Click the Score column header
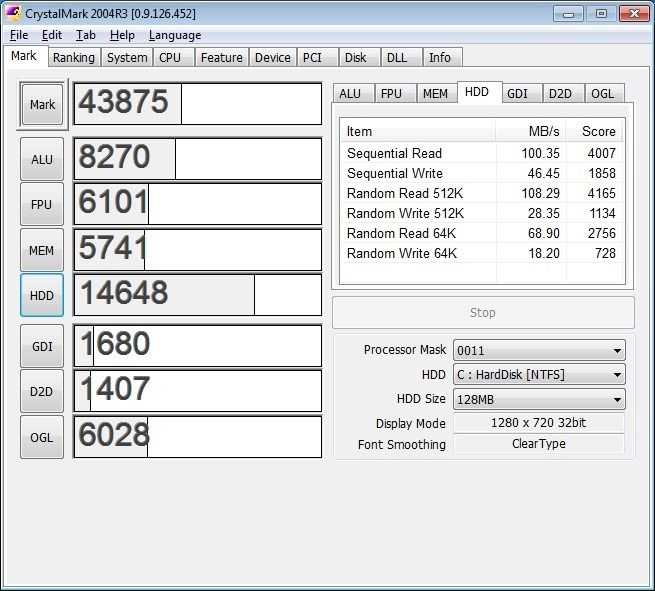655x591 pixels. [595, 131]
